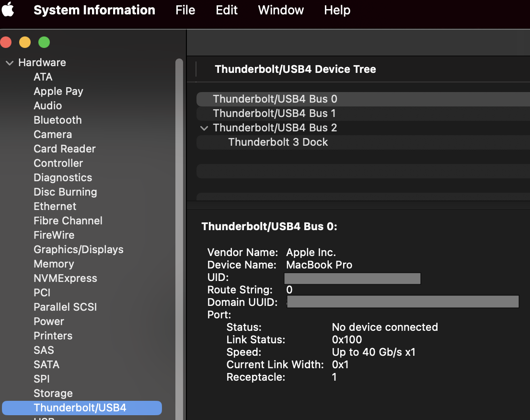Viewport: 530px width, 420px height.
Task: Click the Receptacle label
Action: (x=255, y=377)
